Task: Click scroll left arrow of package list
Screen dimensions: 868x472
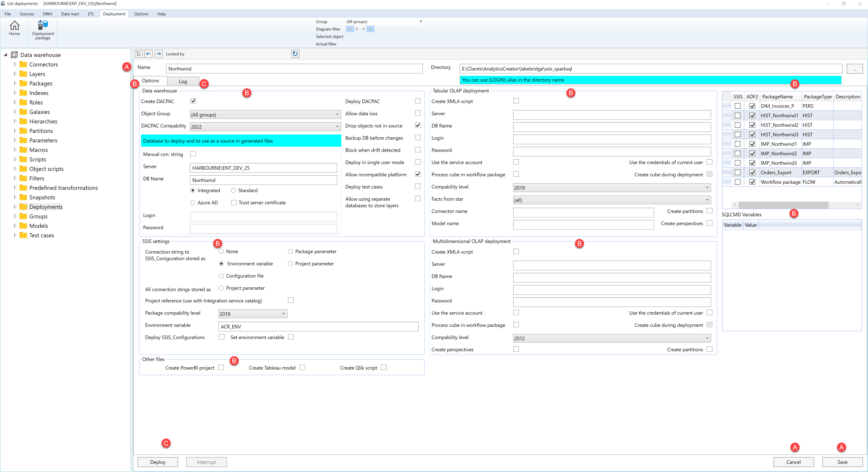Action: 735,205
